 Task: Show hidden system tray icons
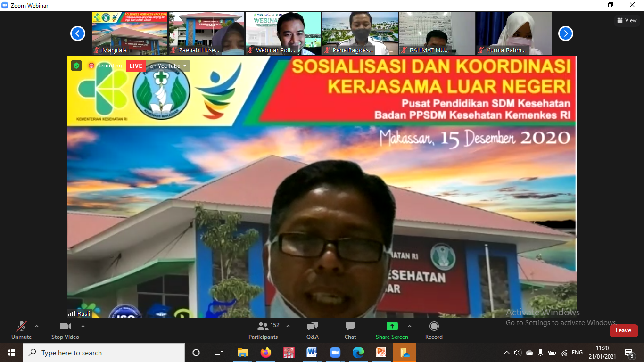coord(507,353)
